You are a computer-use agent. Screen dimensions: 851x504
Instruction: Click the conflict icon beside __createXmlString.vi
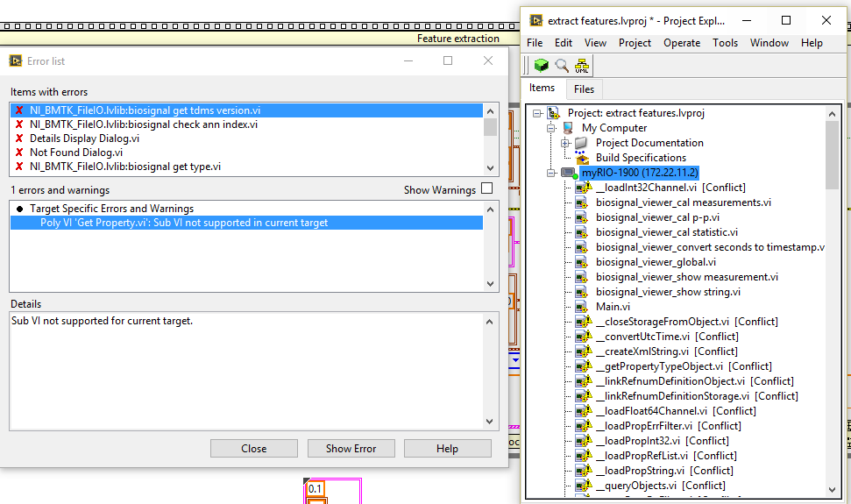coord(584,351)
